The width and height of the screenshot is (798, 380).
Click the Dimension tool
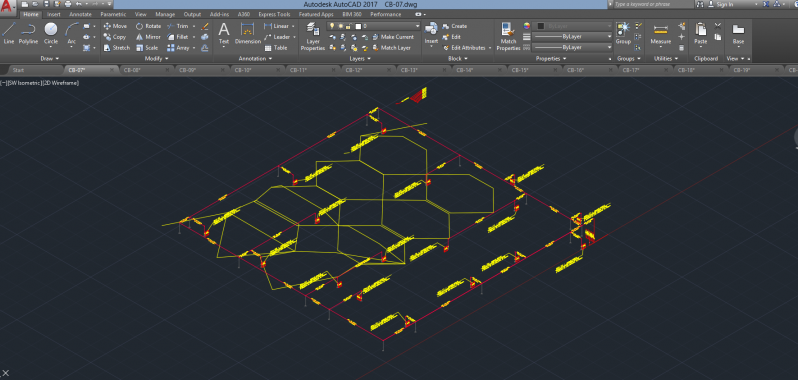(x=248, y=34)
